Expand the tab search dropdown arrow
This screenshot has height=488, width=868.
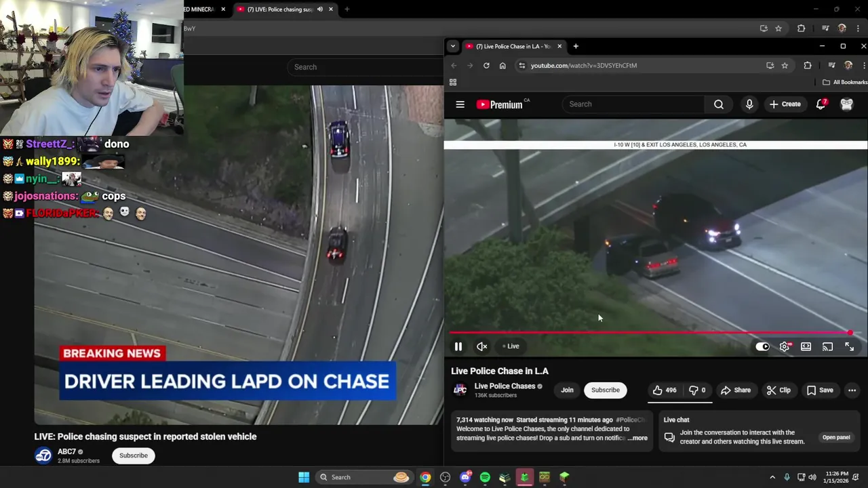pos(453,47)
